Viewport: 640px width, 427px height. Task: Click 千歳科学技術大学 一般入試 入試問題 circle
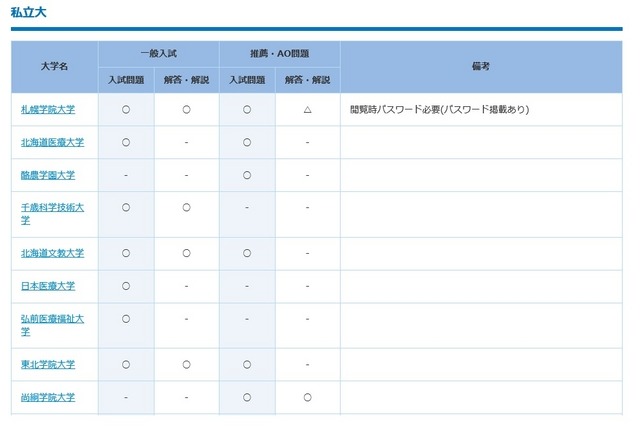click(126, 207)
